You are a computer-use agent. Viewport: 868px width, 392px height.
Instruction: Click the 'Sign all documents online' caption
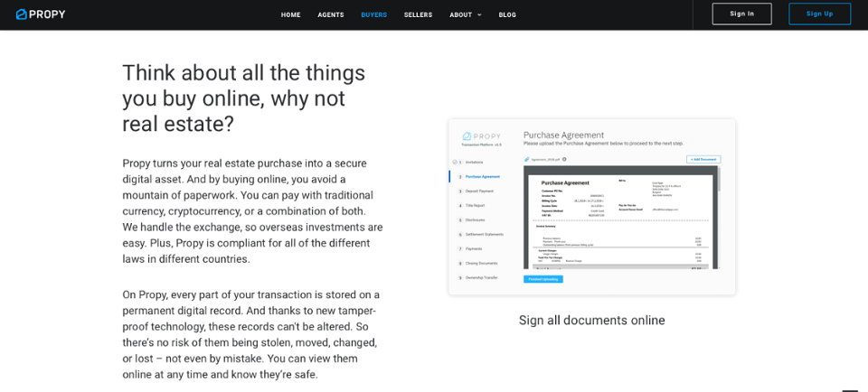[591, 320]
